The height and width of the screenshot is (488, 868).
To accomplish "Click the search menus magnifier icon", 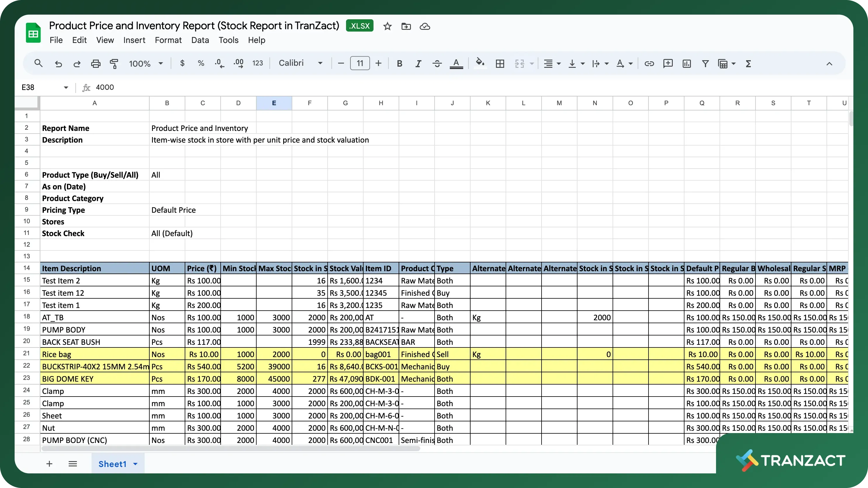I will (38, 63).
